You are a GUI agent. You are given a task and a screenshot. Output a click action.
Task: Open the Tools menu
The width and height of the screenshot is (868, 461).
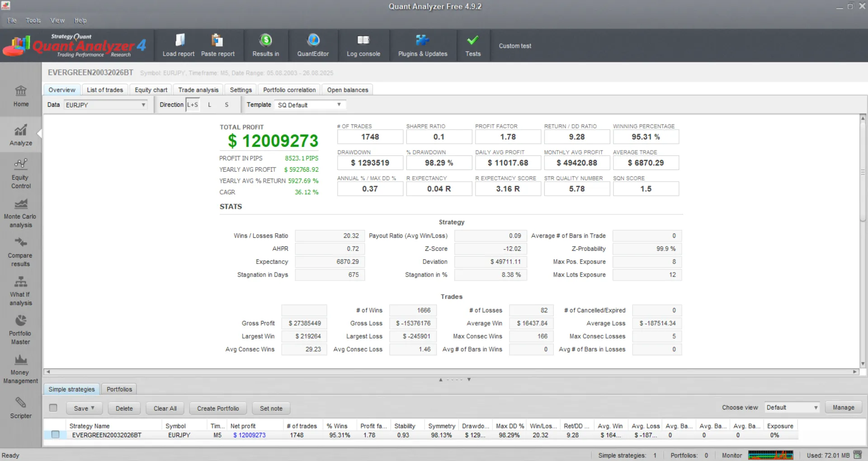33,21
